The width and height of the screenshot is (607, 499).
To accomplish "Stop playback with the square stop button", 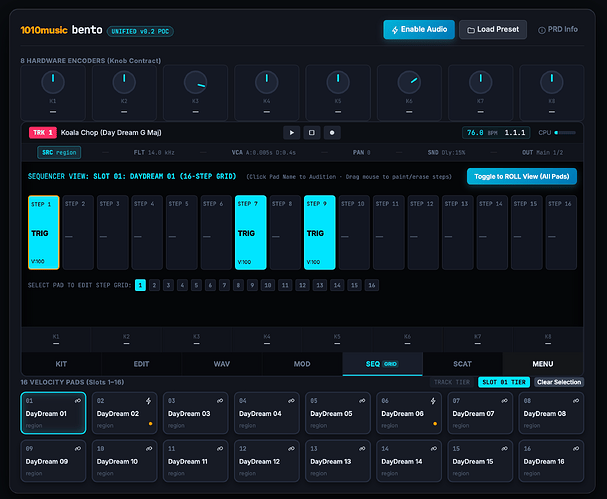I will [312, 133].
